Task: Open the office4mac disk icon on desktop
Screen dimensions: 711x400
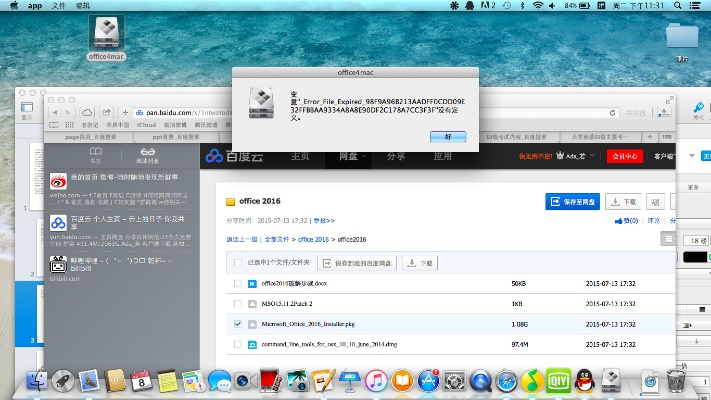Action: (106, 38)
